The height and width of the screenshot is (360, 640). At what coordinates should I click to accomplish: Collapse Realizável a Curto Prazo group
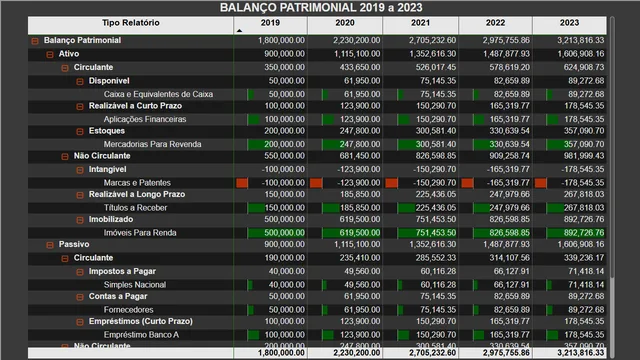coord(80,107)
